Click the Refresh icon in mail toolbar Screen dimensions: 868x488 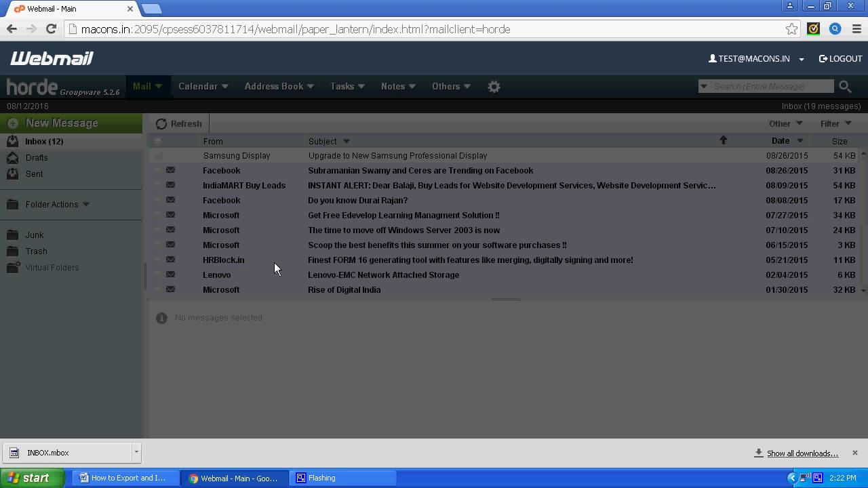[x=161, y=124]
